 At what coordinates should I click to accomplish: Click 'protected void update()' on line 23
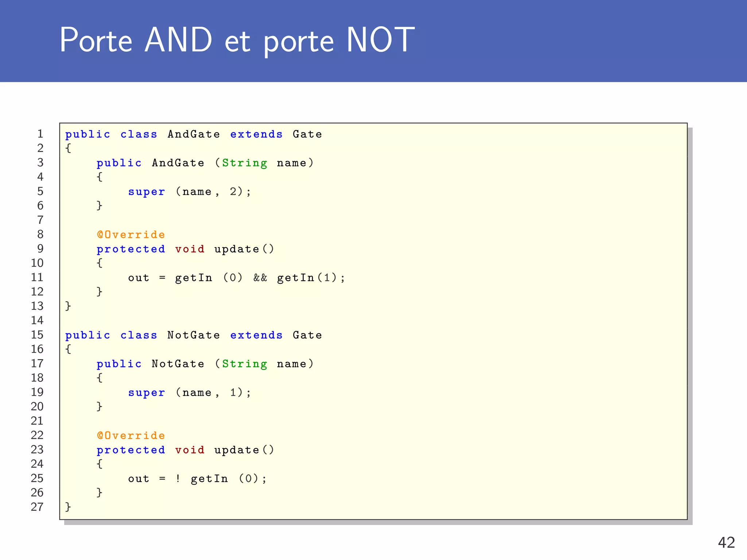coord(185,450)
